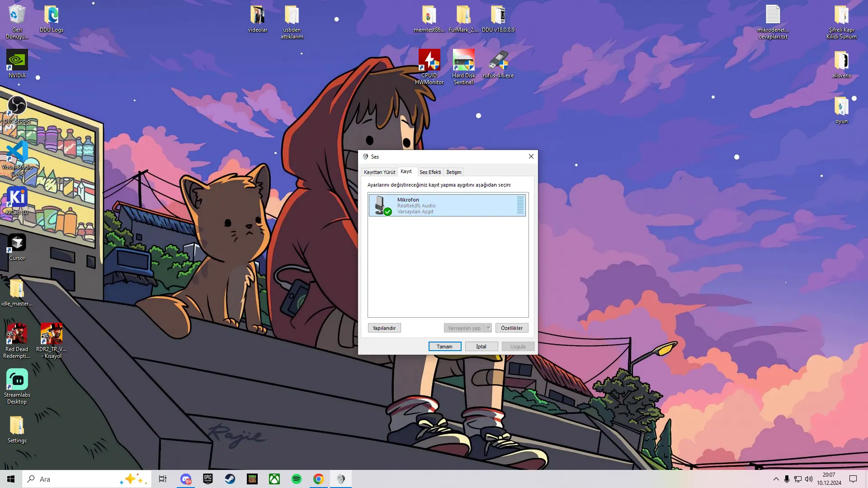This screenshot has width=868, height=488.
Task: Close the Ses dialog window
Action: click(x=531, y=156)
